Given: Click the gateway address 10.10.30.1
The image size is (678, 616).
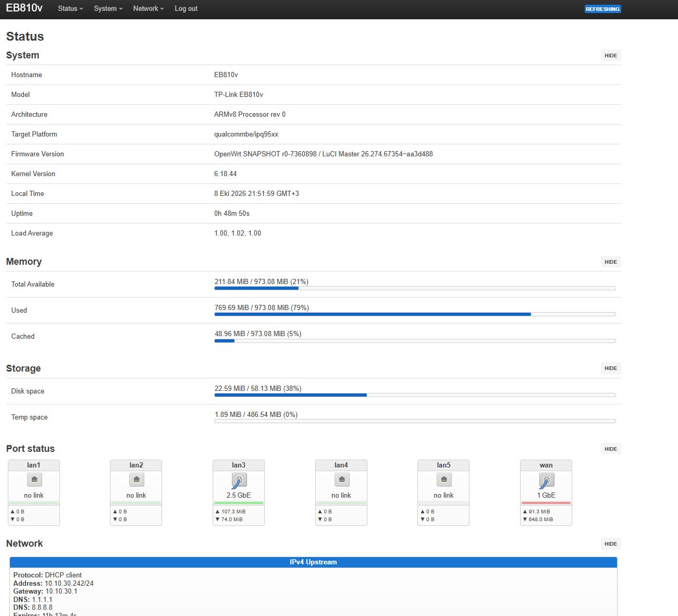Looking at the screenshot, I should [61, 592].
